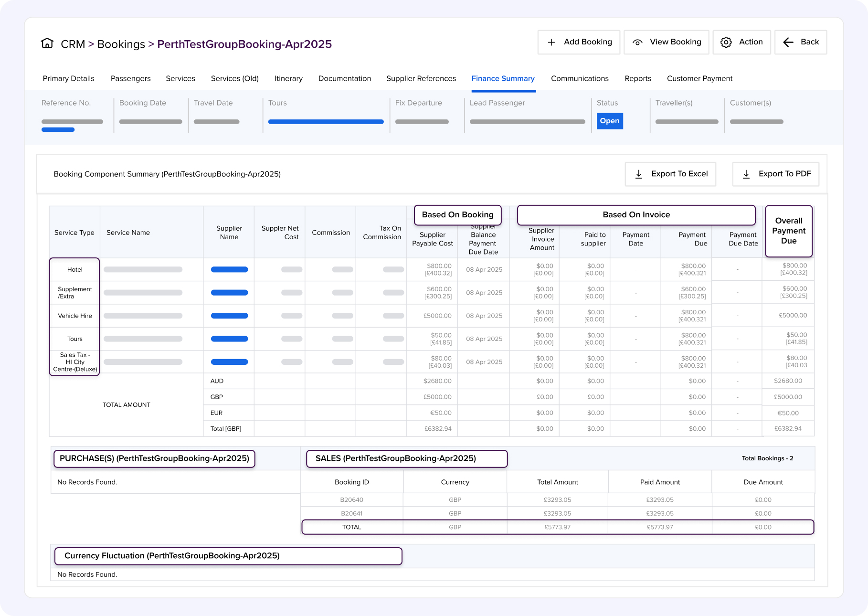Click the Vehicle Hire service type cell
This screenshot has height=616, width=868.
75,316
